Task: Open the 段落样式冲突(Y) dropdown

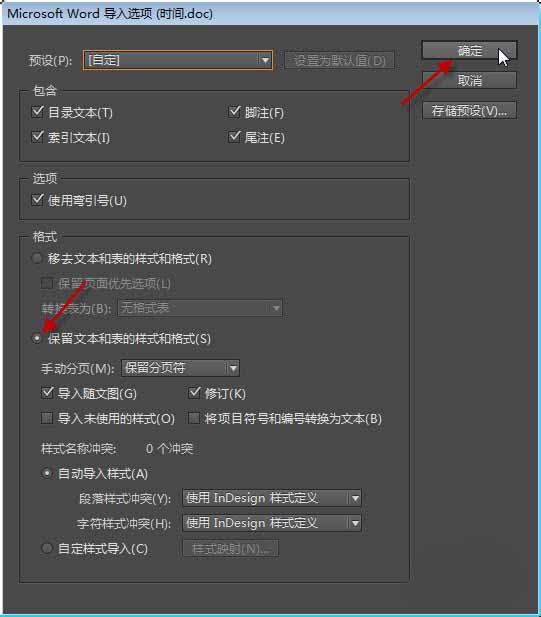Action: [272, 498]
